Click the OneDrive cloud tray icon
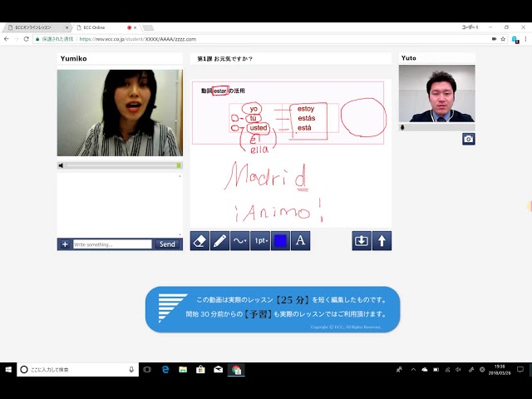 pyautogui.click(x=425, y=369)
